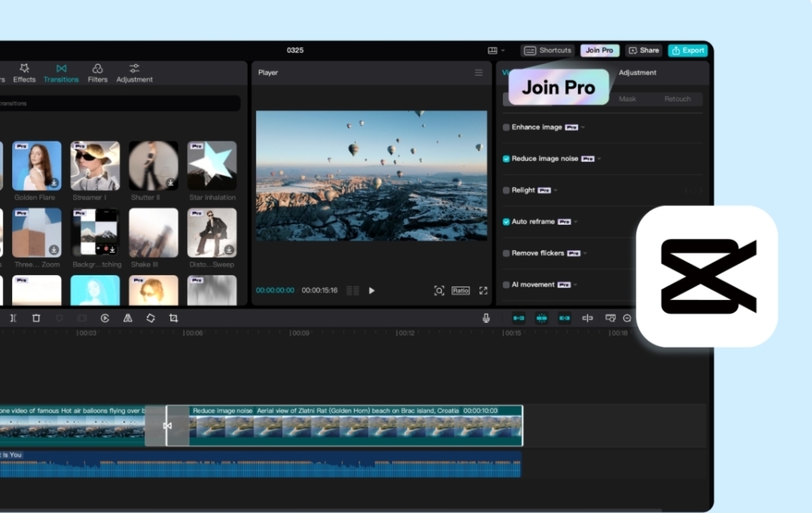This screenshot has height=513, width=812.
Task: Toggle the auto snapping icon
Action: coord(542,318)
